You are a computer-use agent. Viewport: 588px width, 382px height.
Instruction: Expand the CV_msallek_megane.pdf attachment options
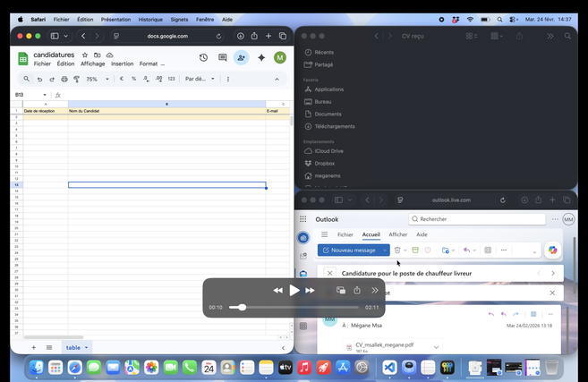click(437, 346)
